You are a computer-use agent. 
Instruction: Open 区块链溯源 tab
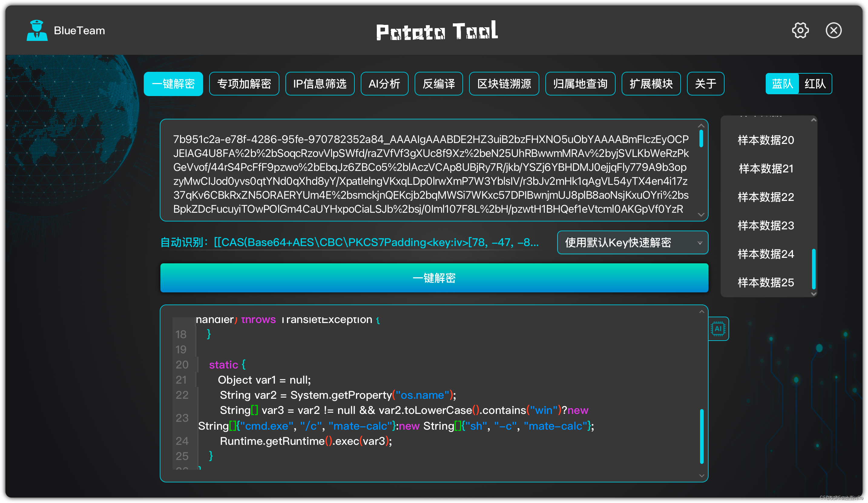pos(504,84)
